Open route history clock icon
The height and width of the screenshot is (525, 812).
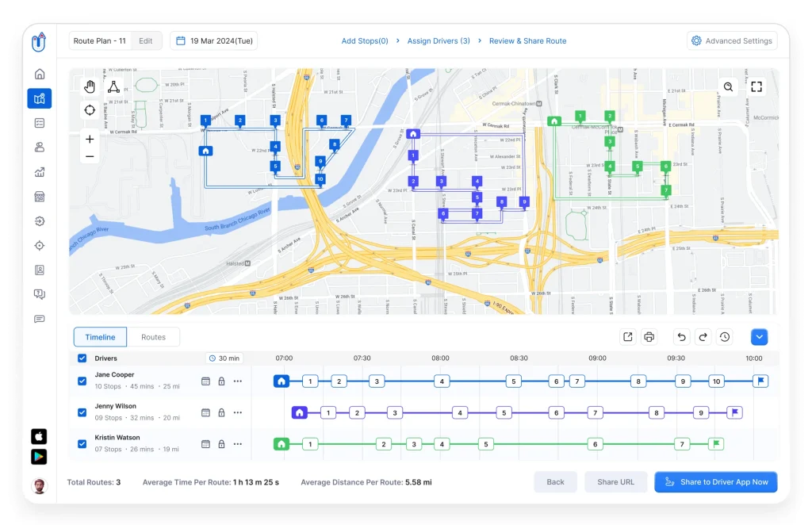[725, 337]
